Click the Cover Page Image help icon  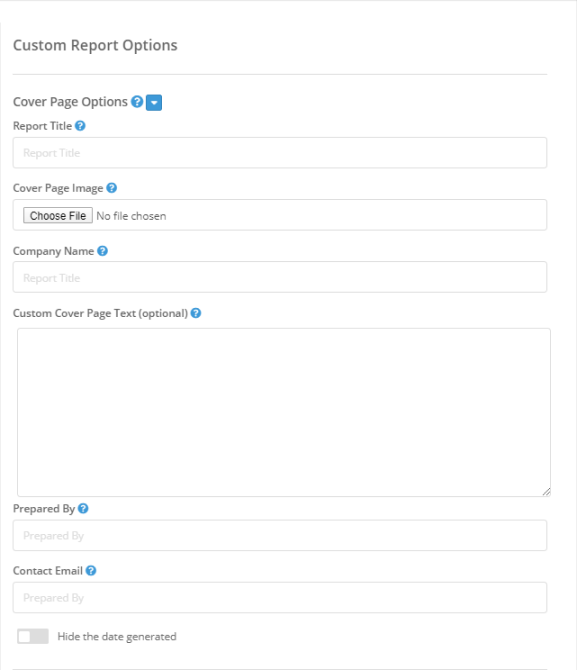[x=112, y=188]
